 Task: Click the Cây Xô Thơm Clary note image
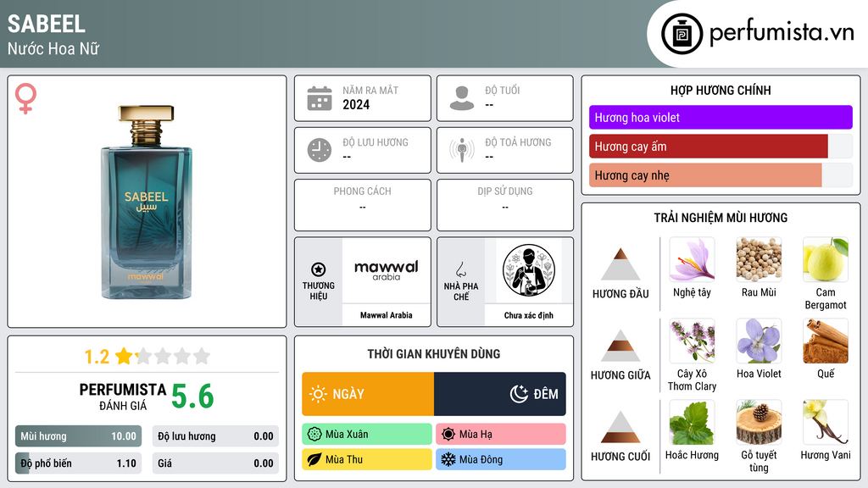[692, 341]
